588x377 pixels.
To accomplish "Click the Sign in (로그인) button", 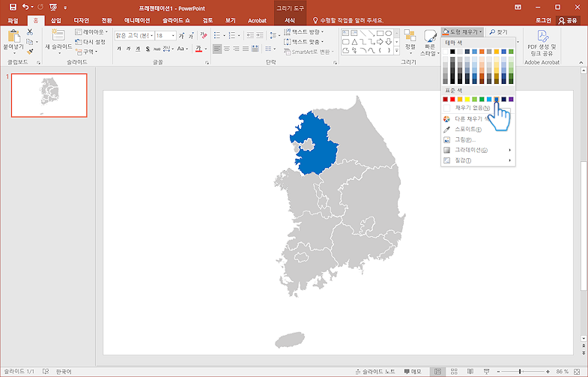I will point(543,20).
